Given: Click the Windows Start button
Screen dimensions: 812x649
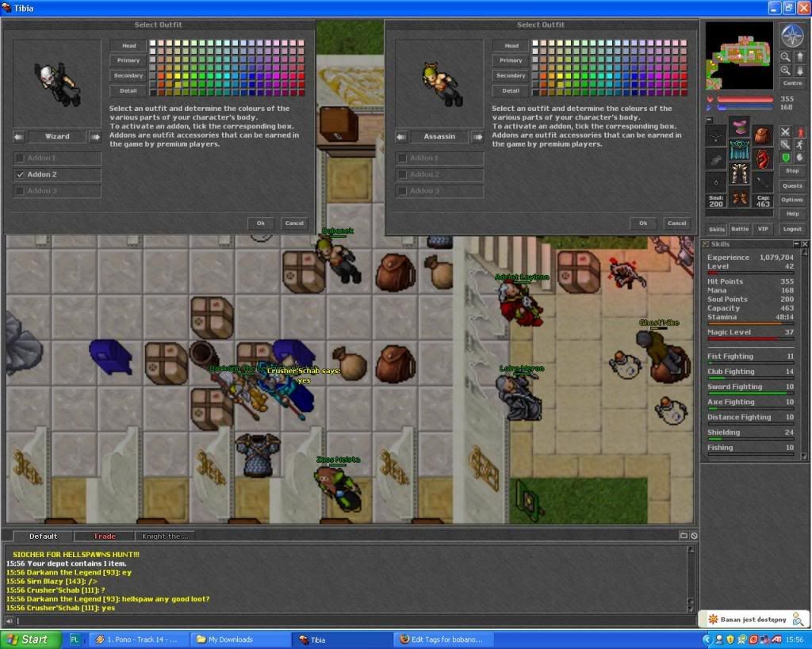Looking at the screenshot, I should (29, 639).
